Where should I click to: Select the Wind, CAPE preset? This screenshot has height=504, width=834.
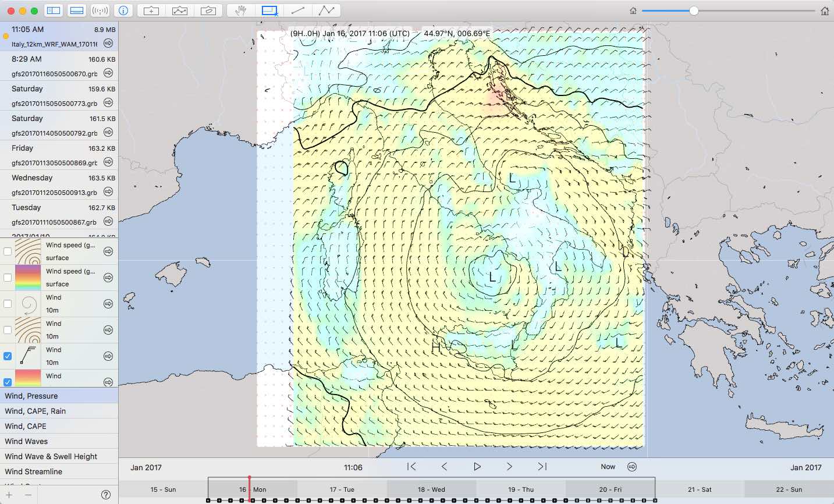pyautogui.click(x=59, y=426)
